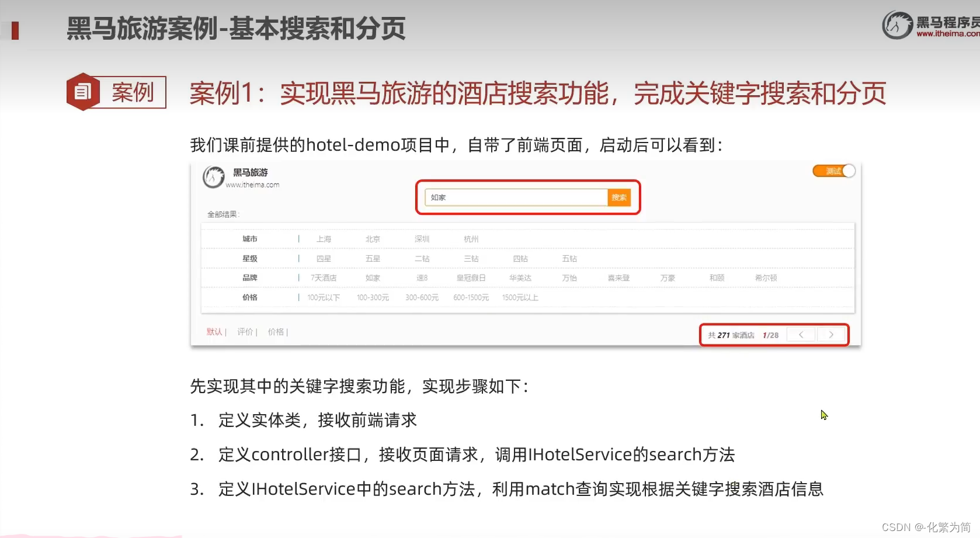Select the 北京 city filter
Image resolution: width=980 pixels, height=538 pixels.
click(373, 239)
